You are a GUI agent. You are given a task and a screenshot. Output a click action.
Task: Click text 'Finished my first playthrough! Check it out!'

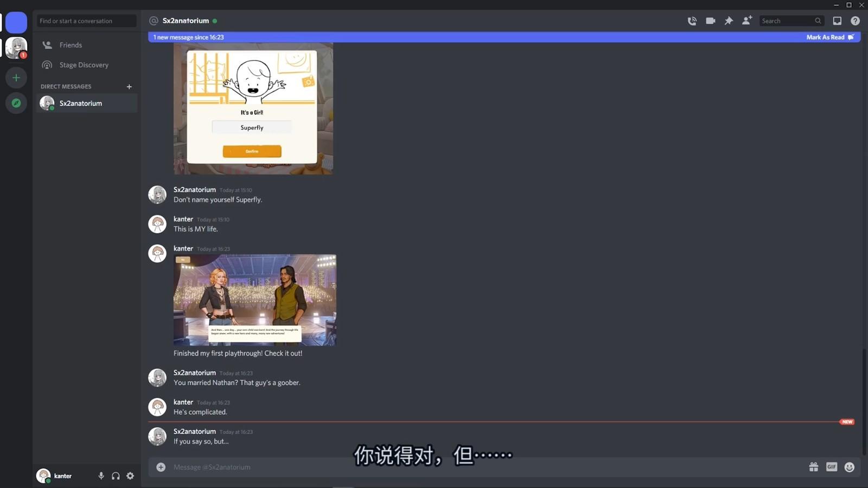[x=238, y=353]
